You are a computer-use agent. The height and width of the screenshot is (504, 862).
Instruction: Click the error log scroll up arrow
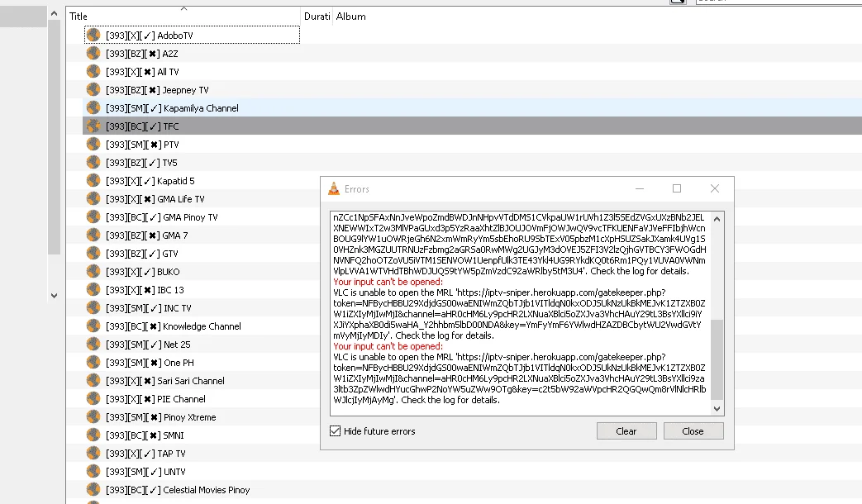717,219
